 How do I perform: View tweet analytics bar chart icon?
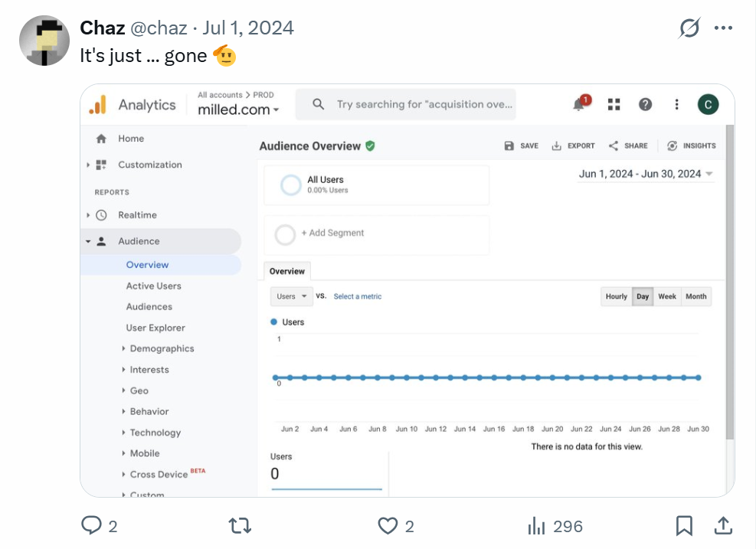tap(537, 526)
